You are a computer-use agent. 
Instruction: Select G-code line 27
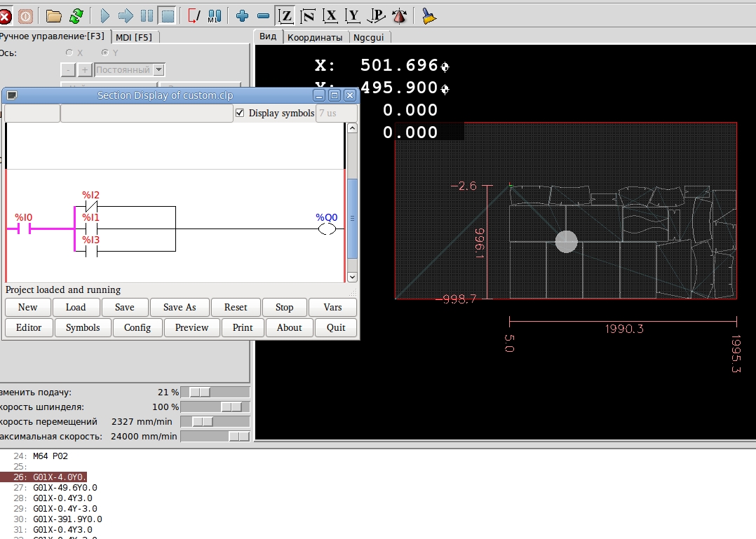(65, 488)
